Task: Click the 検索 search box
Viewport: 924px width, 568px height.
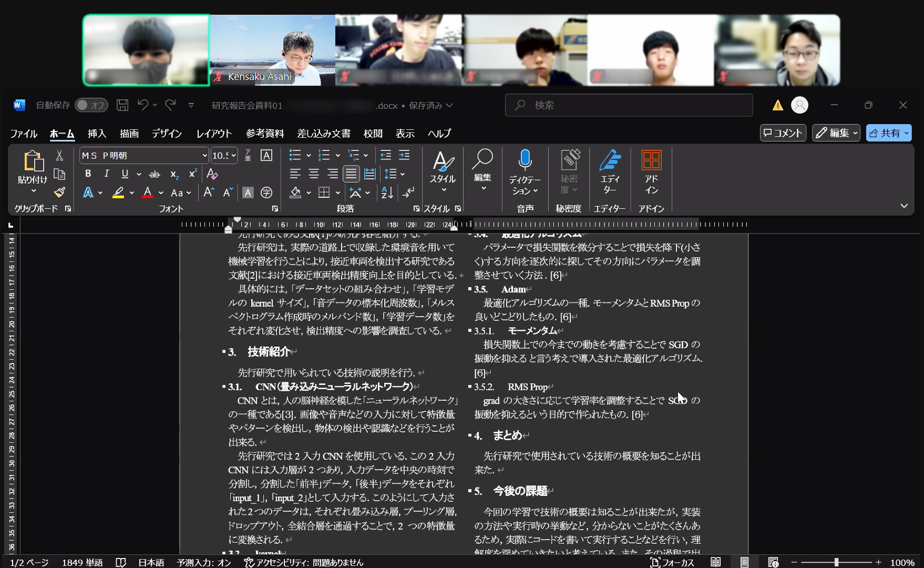Action: pyautogui.click(x=629, y=105)
